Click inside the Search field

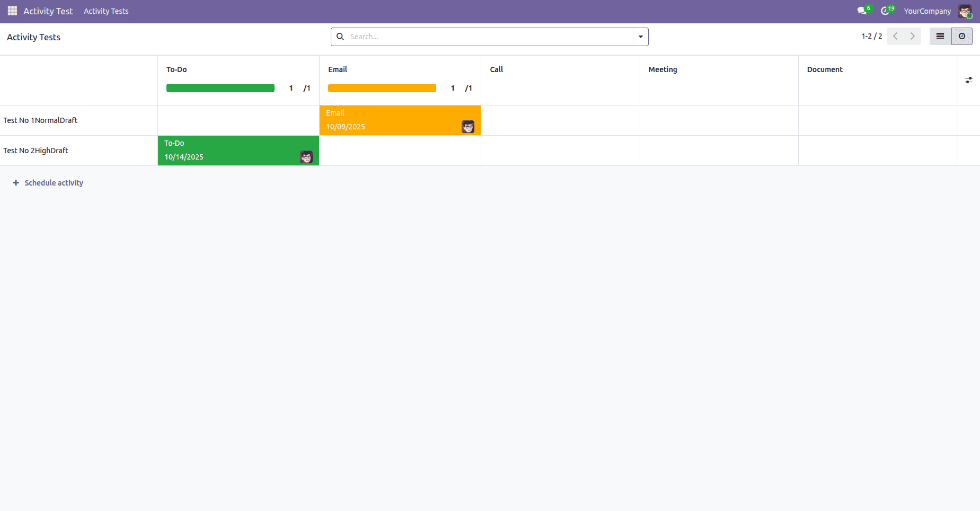coord(477,36)
